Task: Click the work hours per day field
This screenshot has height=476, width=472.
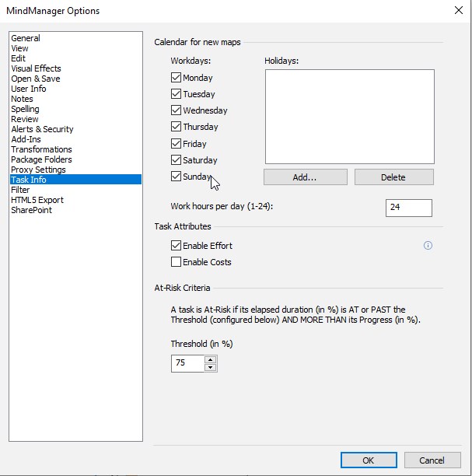Action: coord(408,208)
